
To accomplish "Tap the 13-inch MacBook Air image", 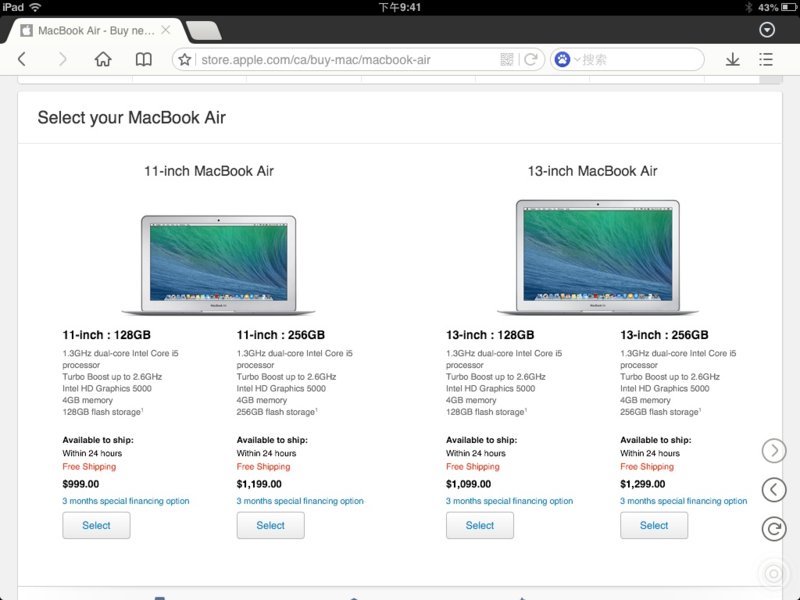I will pos(595,257).
